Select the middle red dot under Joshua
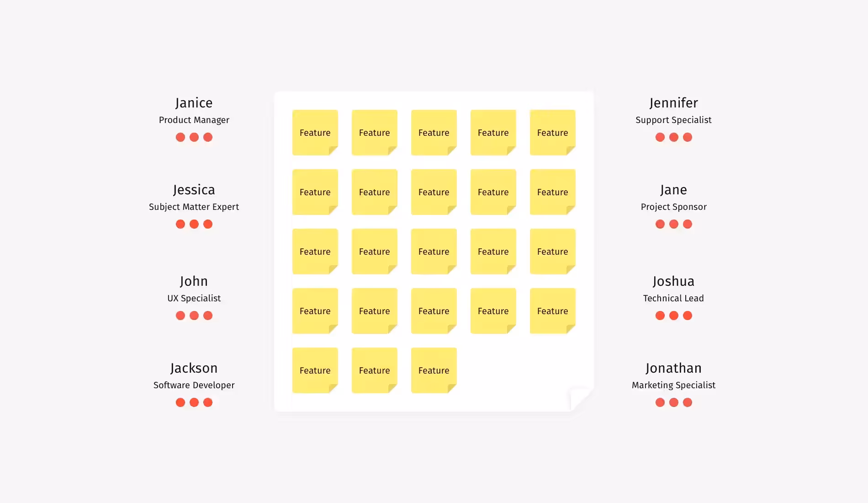Viewport: 868px width, 503px height. [674, 316]
